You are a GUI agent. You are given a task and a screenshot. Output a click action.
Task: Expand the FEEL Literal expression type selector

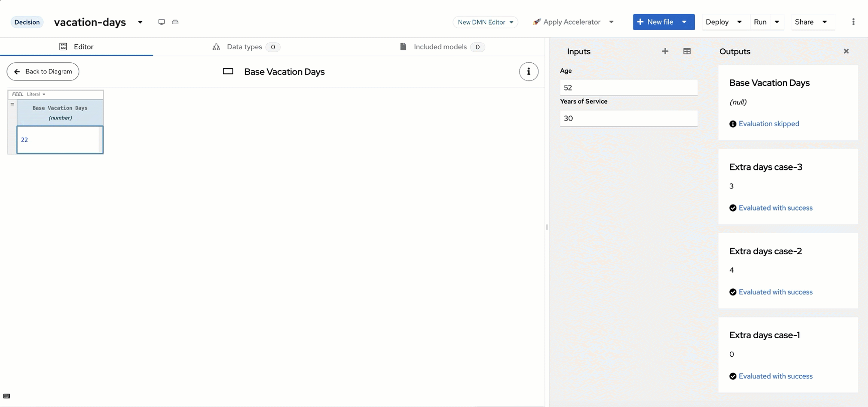(36, 94)
